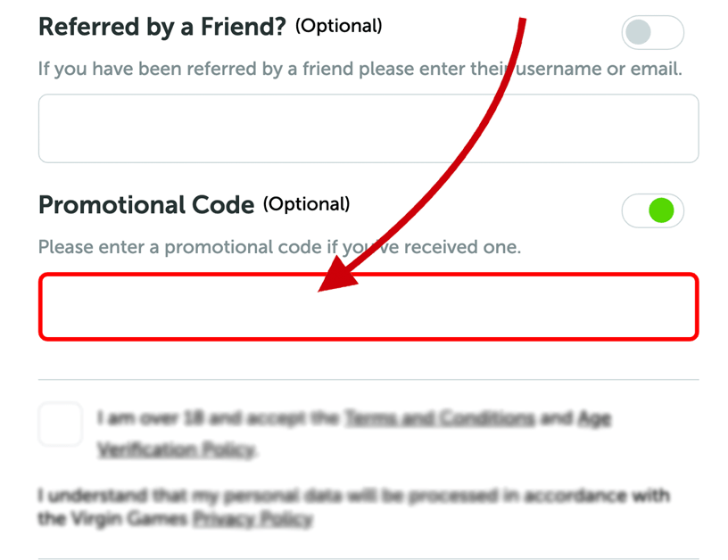Enable the Referred by a Friend toggle
The image size is (728, 560).
(x=652, y=33)
